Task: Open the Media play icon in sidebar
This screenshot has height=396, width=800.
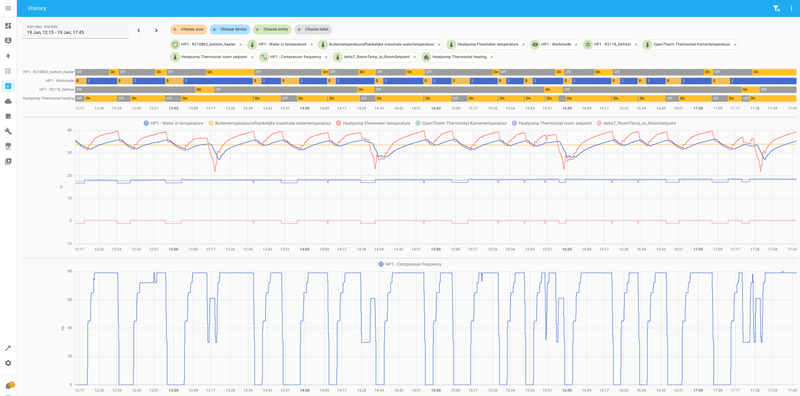Action: coord(8,161)
